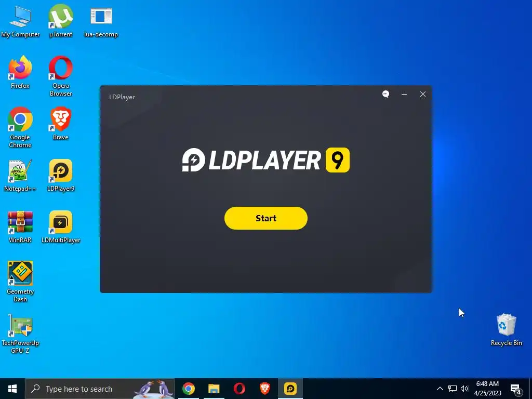
Task: Open File Explorer from the taskbar
Action: (x=214, y=389)
